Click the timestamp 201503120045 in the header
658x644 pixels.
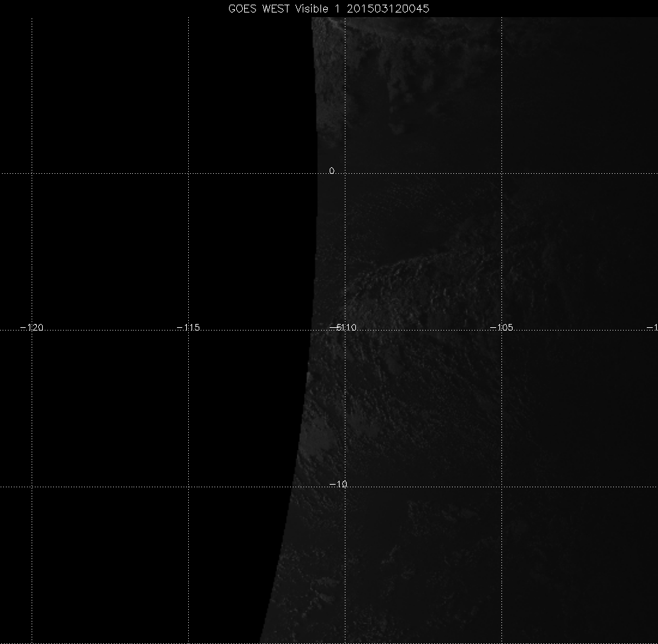click(386, 8)
